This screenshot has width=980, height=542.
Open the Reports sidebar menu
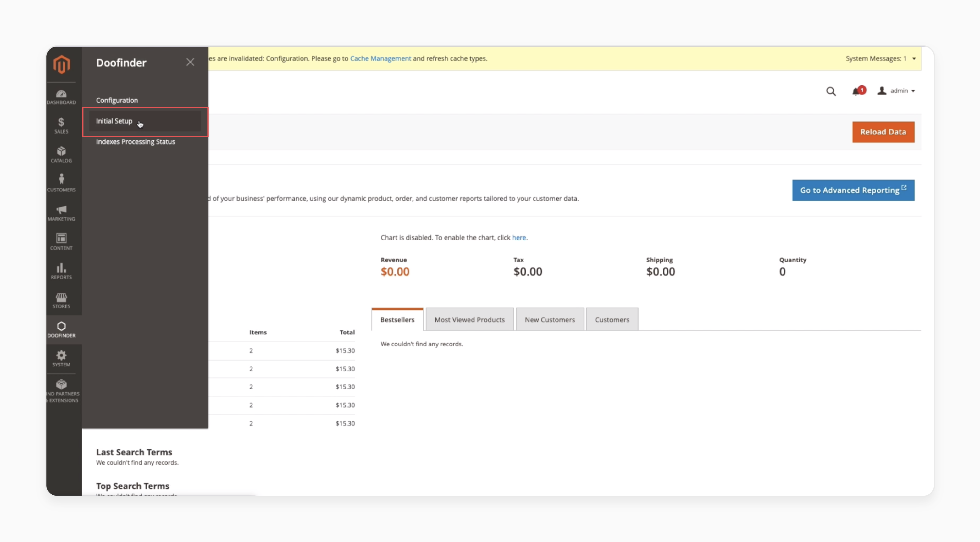tap(61, 271)
